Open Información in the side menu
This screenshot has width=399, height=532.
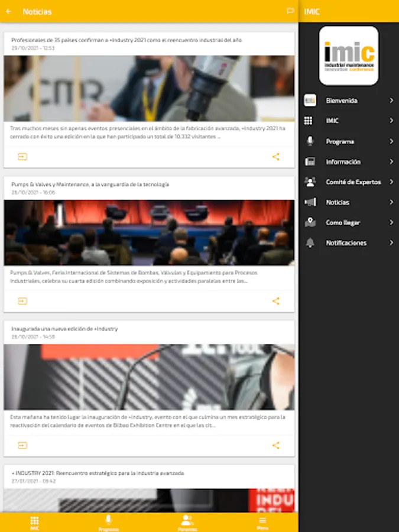[343, 162]
